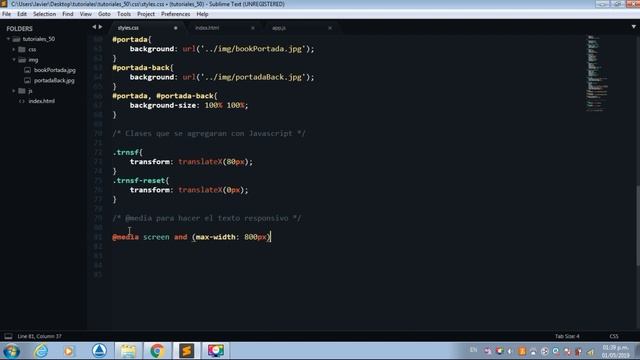The height and width of the screenshot is (360, 640).
Task: Click the Line 81, Column 37 status text
Action: pyautogui.click(x=39, y=336)
